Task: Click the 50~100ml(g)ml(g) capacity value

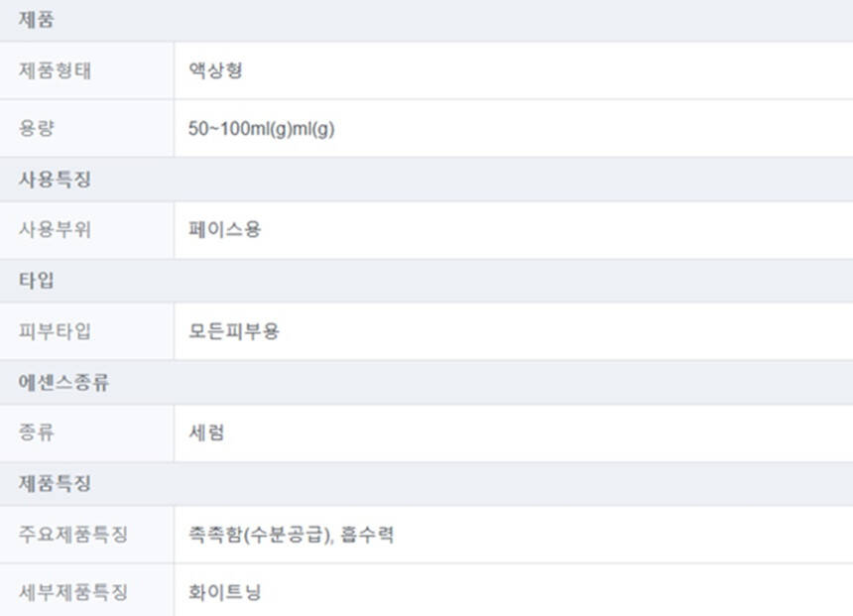Action: point(261,129)
